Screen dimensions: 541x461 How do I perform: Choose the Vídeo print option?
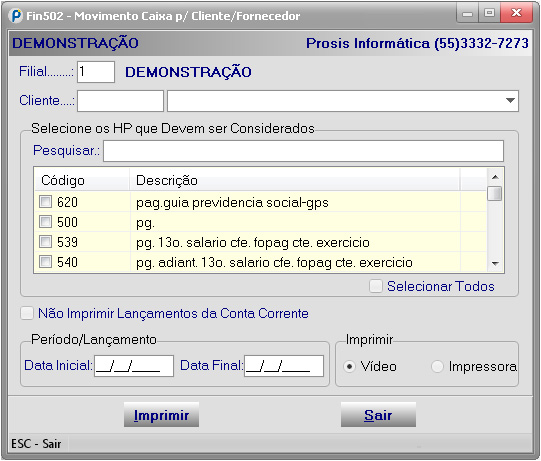(x=349, y=366)
